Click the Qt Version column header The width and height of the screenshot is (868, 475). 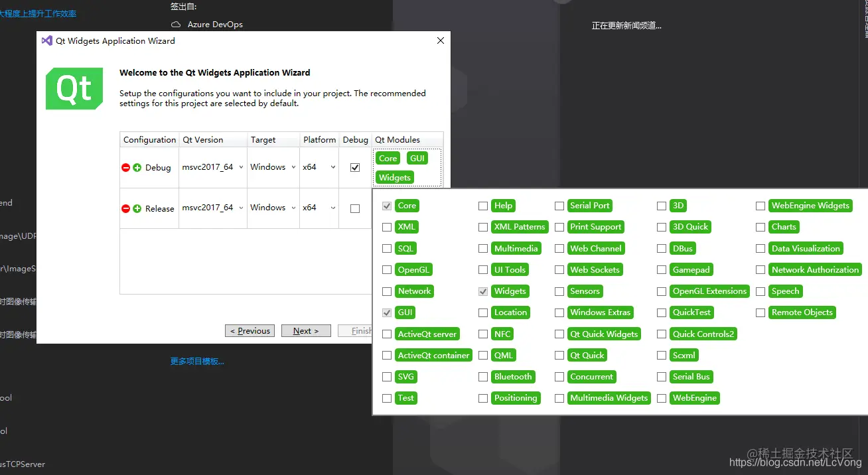click(213, 140)
